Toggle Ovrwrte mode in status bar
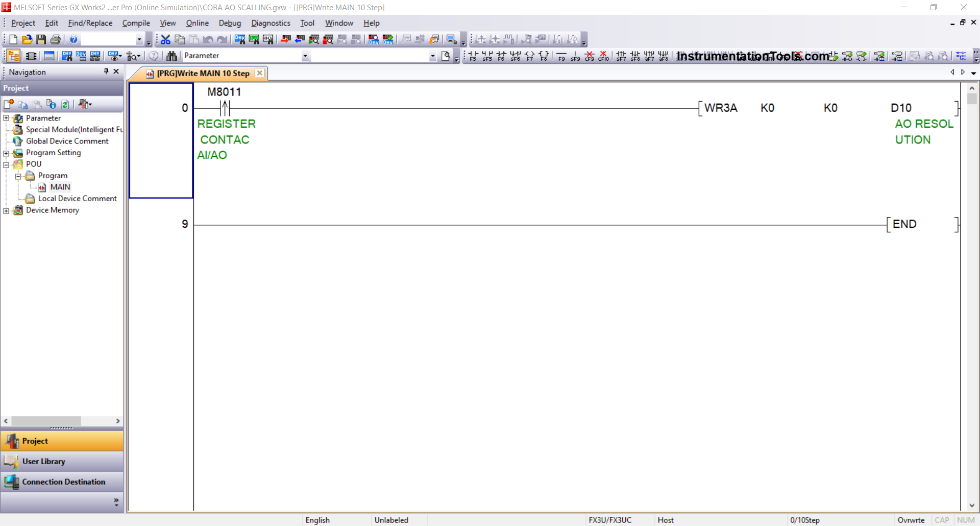 pos(911,520)
